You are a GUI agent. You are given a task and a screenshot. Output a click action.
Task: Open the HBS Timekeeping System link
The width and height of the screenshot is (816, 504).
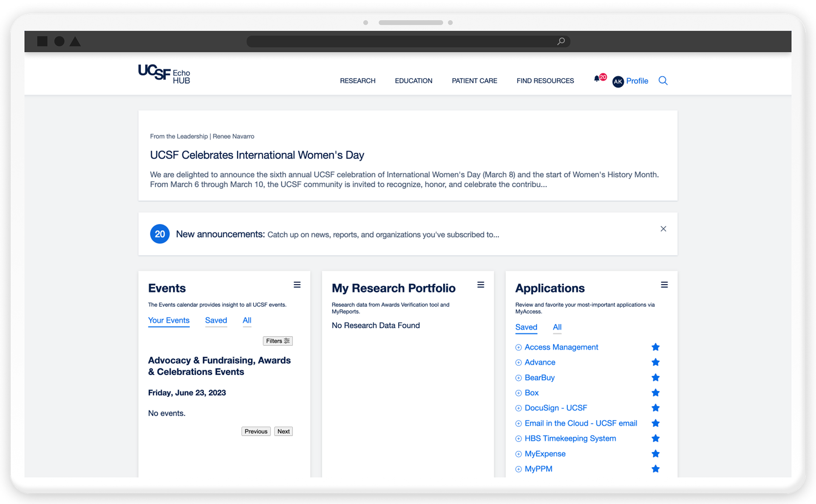[570, 439]
